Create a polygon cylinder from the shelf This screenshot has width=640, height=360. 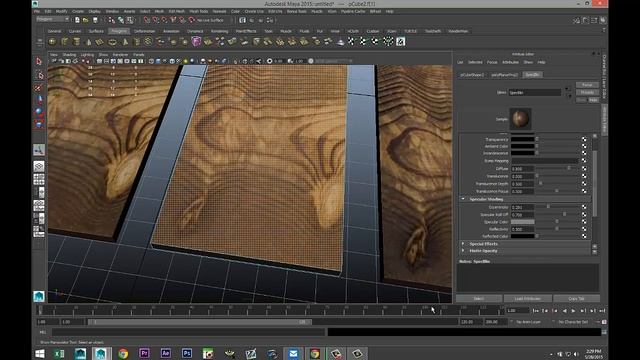click(76, 41)
